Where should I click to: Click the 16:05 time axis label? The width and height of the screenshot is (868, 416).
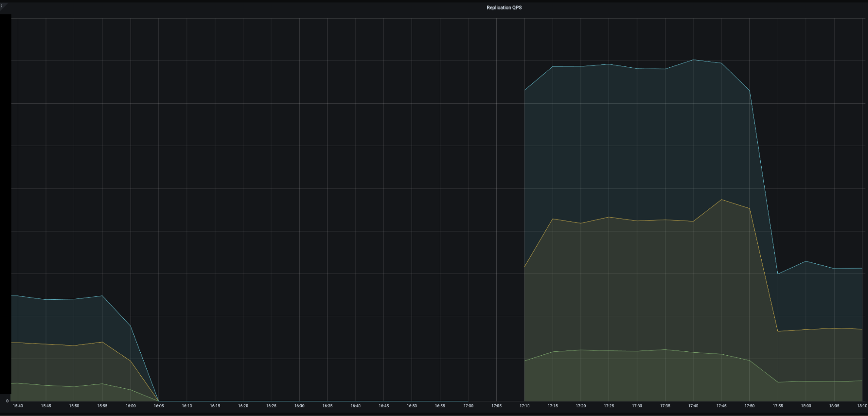[x=158, y=406]
